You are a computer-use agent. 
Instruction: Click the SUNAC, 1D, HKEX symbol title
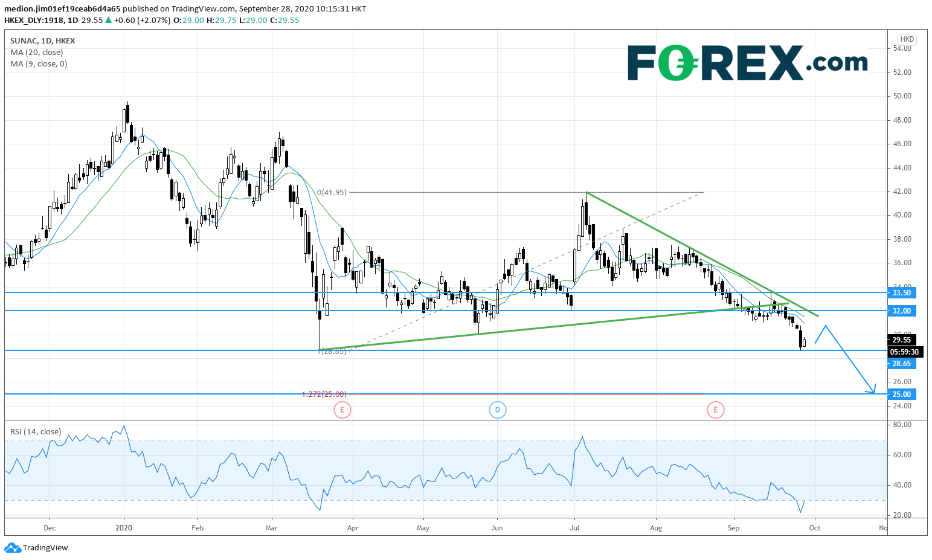42,41
